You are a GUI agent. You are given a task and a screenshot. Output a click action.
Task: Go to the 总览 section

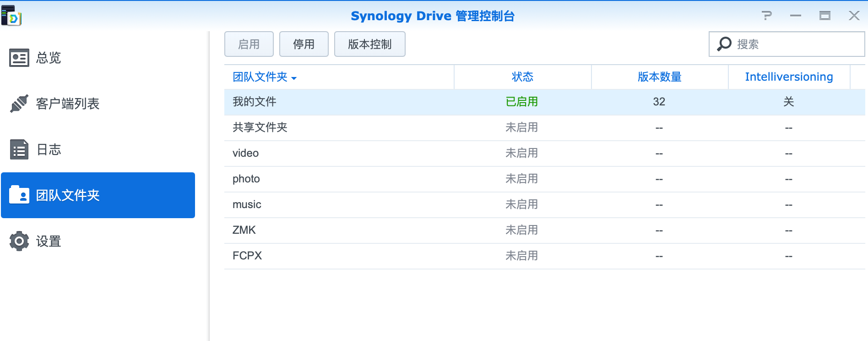(x=98, y=58)
